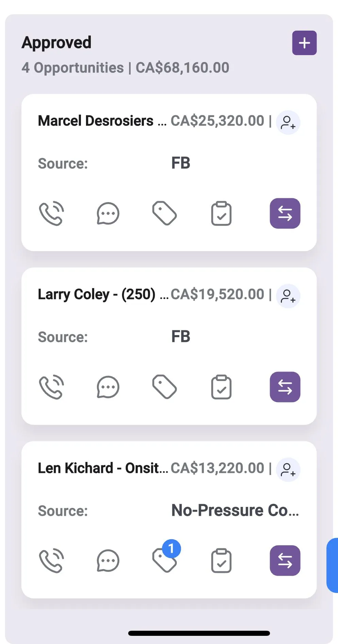Call Marcel Desrosiers via phone icon
The width and height of the screenshot is (338, 644).
(x=51, y=214)
